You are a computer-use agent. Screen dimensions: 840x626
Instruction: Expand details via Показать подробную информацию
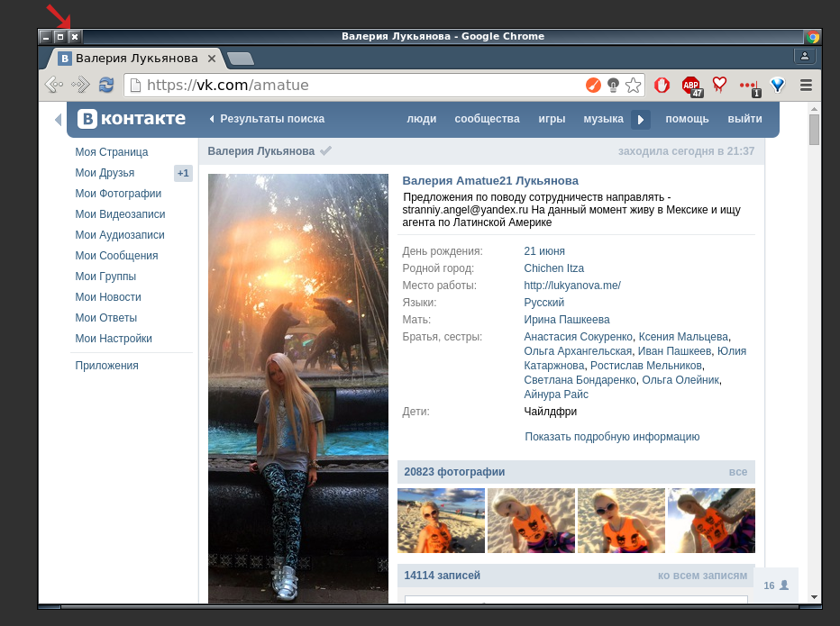612,437
